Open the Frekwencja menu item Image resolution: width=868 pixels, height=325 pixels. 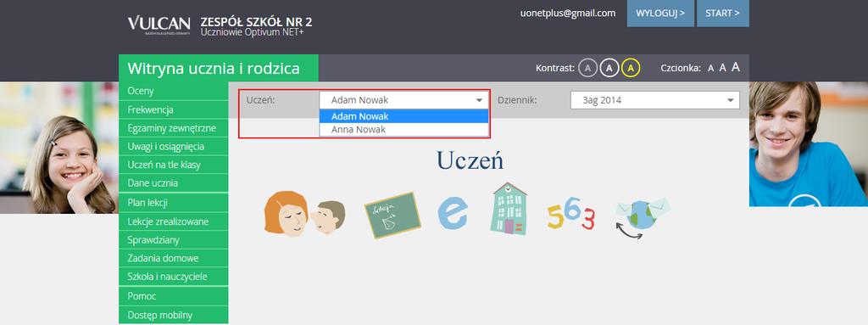pos(173,109)
